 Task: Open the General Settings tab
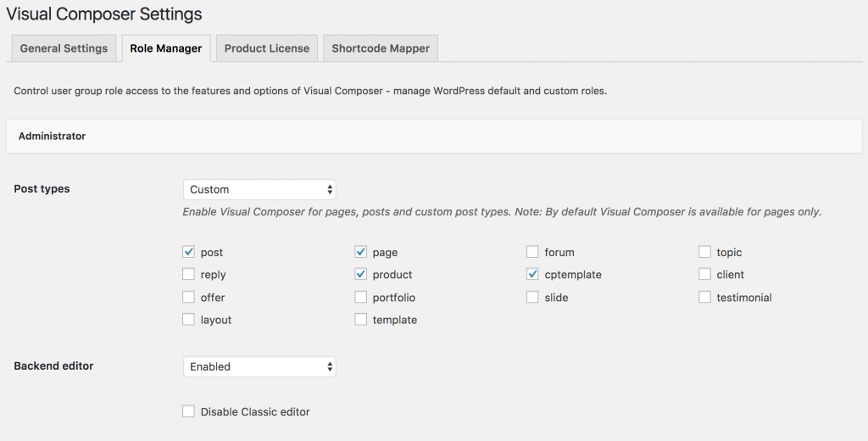[64, 48]
